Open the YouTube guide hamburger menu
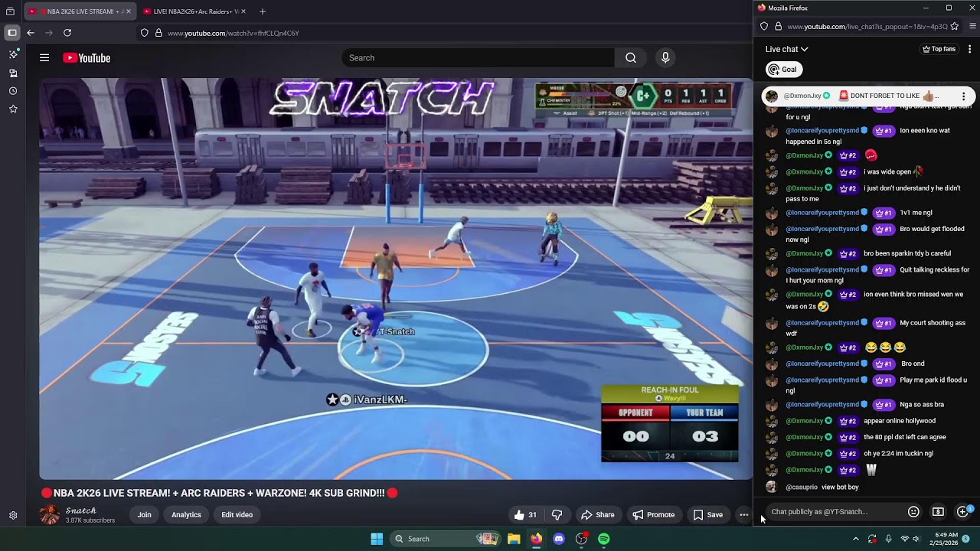Image resolution: width=980 pixels, height=551 pixels. click(44, 58)
